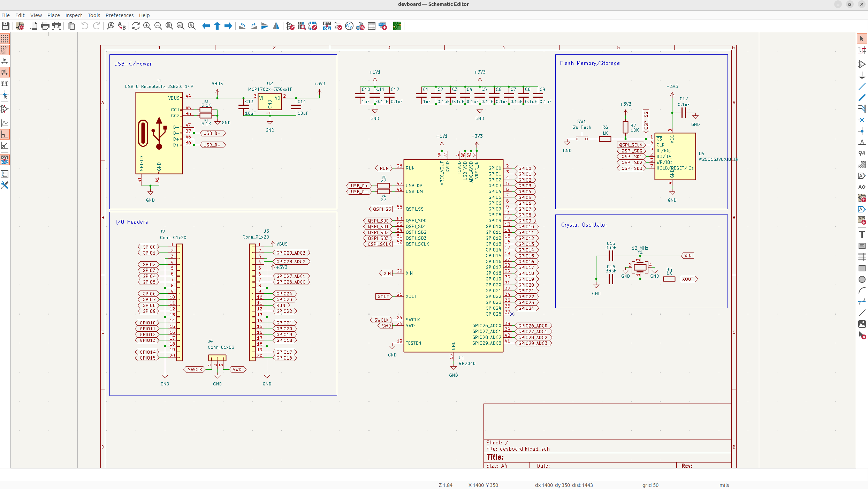The height and width of the screenshot is (489, 868).
Task: Open Schematic Setup settings icon
Action: [20, 26]
